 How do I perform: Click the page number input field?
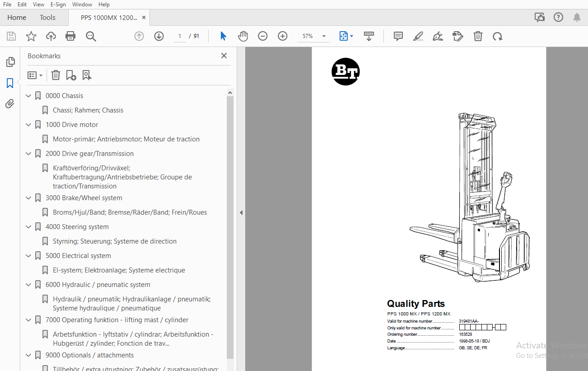[179, 36]
